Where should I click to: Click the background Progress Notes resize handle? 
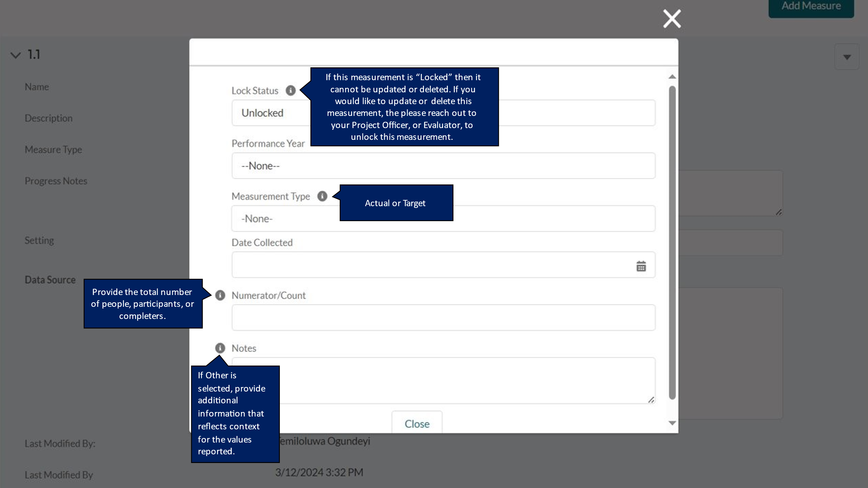tap(779, 212)
